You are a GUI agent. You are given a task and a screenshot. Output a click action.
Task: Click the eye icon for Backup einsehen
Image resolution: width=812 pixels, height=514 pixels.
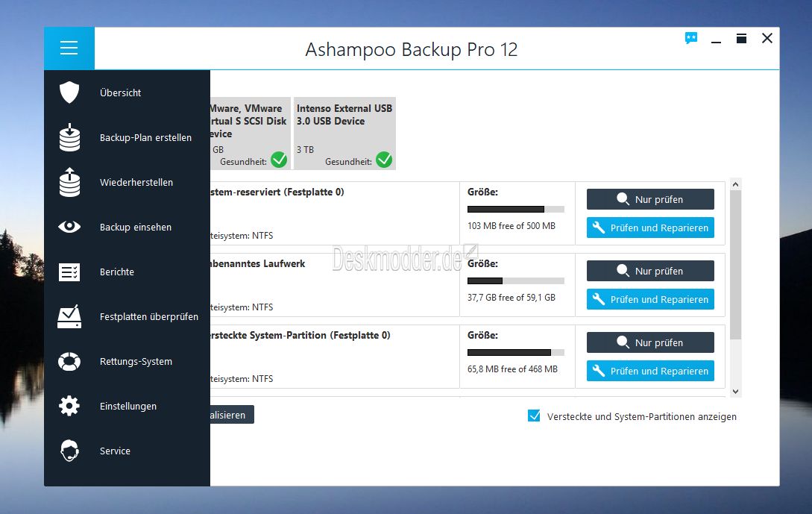pos(69,227)
